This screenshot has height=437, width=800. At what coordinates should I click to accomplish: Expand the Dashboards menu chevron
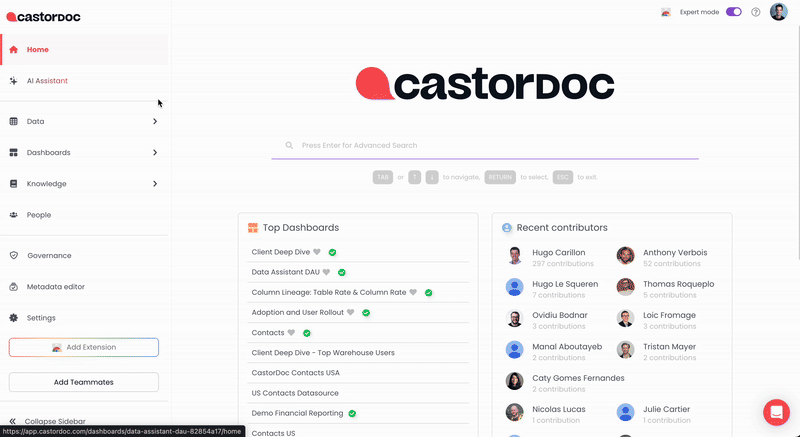(155, 152)
